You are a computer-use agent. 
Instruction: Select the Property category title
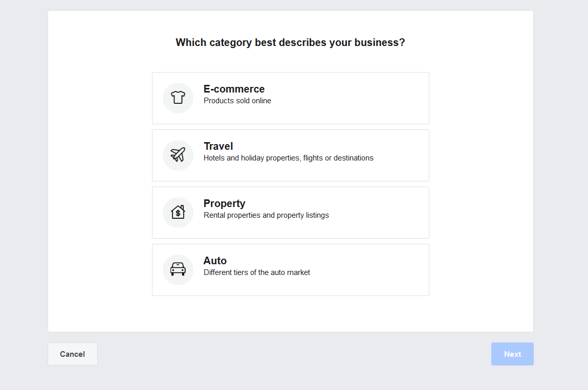point(224,203)
